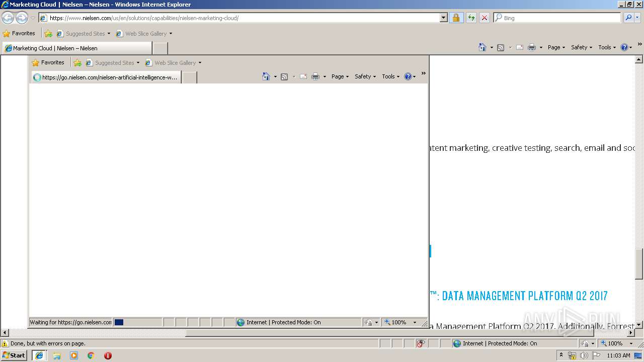Open Suggested Sites in inner favorites bar
Screen dimensions: 644x362
112,63
